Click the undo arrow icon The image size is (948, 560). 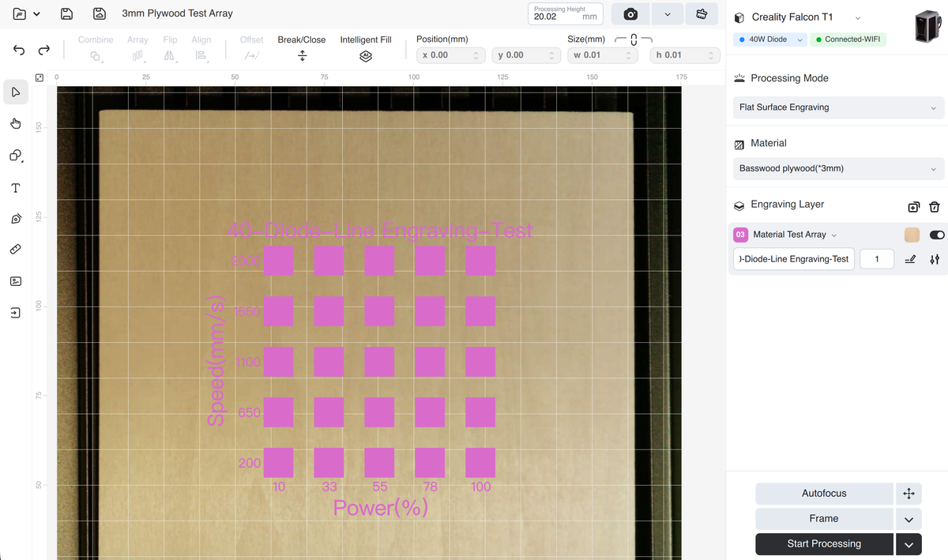coord(20,50)
